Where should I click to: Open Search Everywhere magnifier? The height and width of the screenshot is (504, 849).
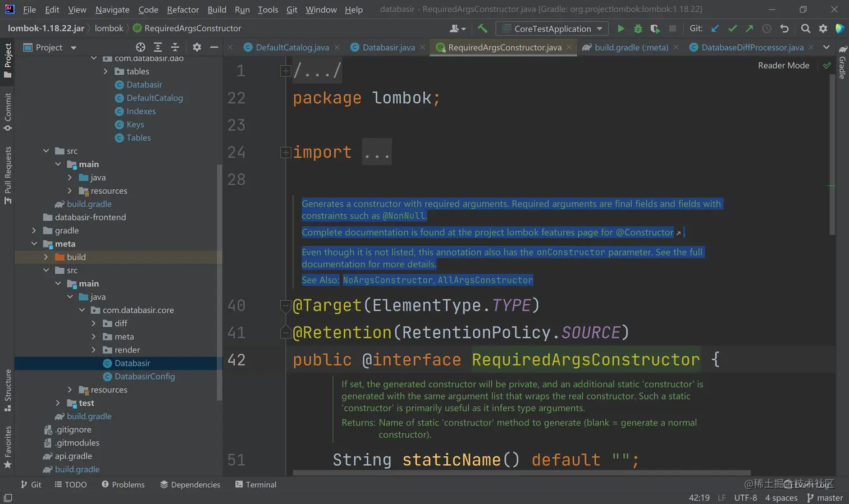click(x=806, y=29)
